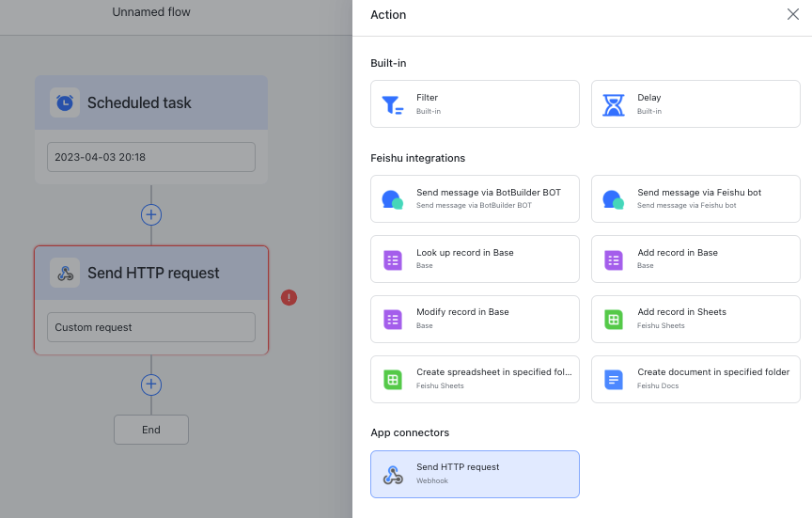Add a step after Scheduled task
Screen dimensions: 812x518
[151, 215]
